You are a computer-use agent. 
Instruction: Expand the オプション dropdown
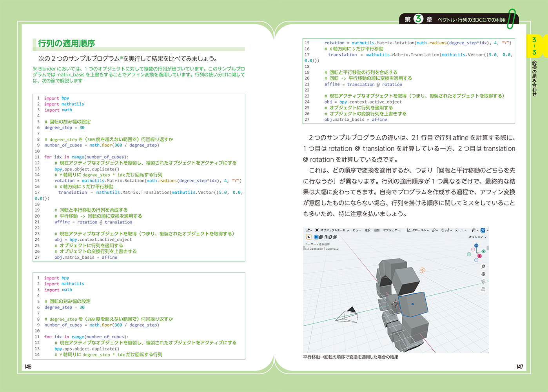[477, 237]
